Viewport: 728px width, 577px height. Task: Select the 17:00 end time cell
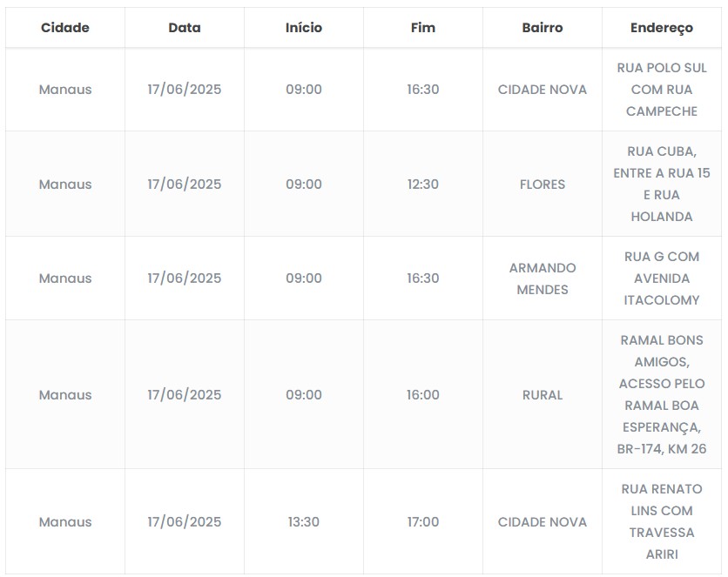click(x=423, y=522)
